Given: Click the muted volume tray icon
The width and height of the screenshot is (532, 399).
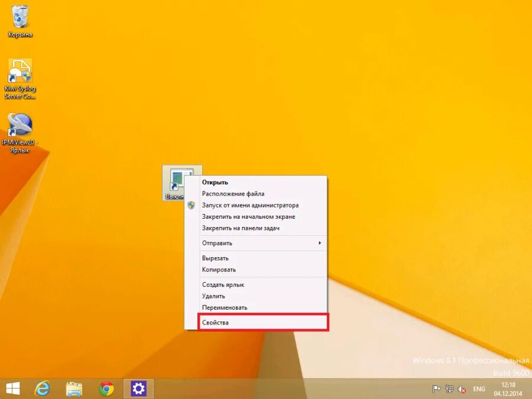Looking at the screenshot, I should coord(462,389).
